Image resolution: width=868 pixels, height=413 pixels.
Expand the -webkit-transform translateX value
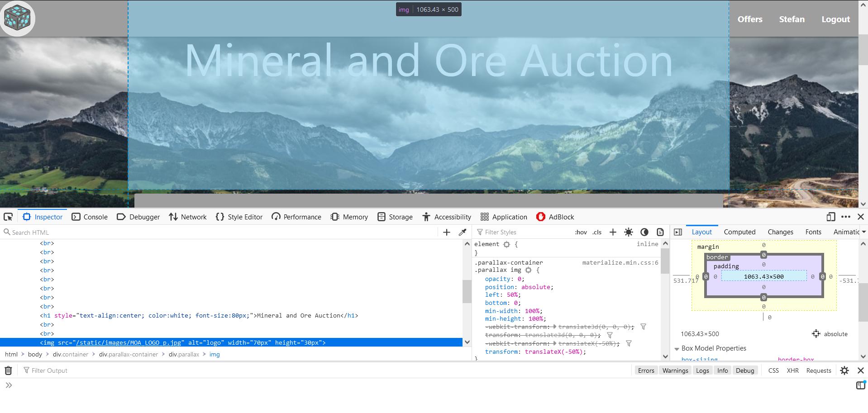click(555, 343)
